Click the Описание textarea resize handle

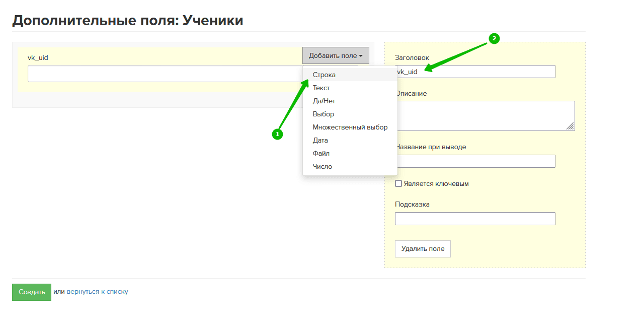(x=570, y=126)
